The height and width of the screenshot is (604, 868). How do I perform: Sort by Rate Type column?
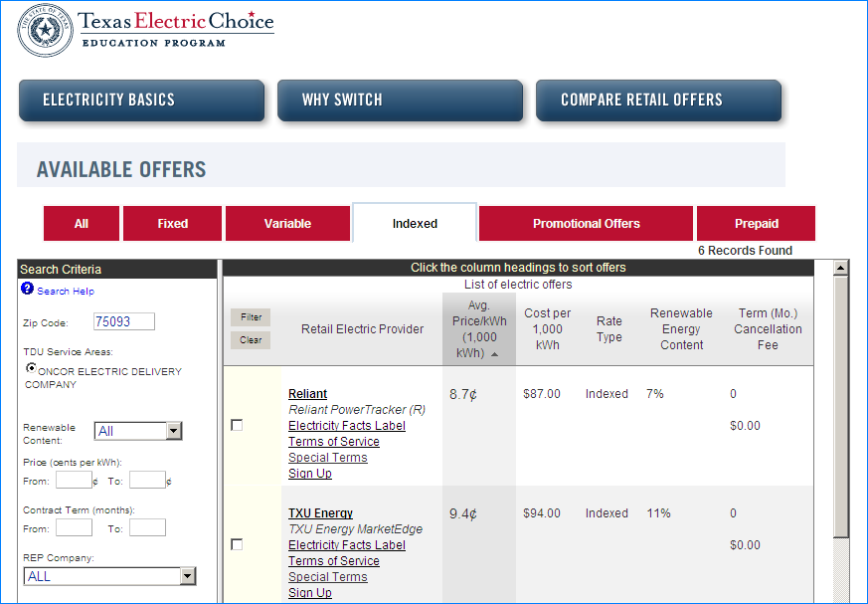[608, 329]
